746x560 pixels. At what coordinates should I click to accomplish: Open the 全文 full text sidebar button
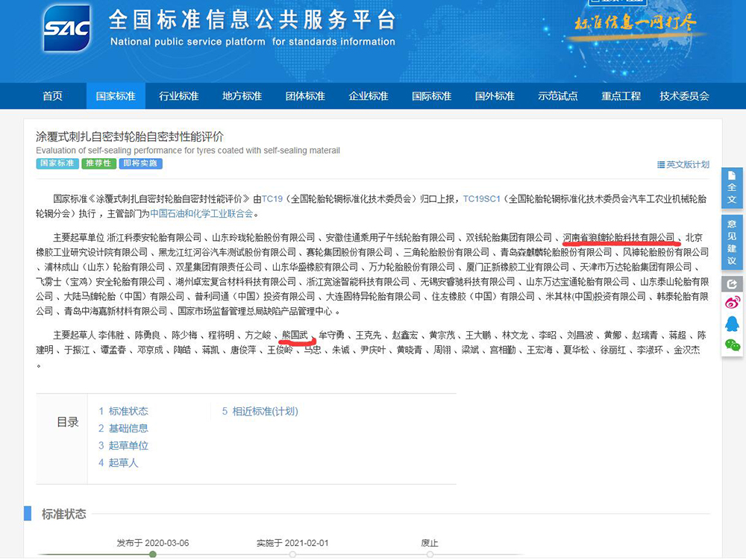(x=732, y=189)
